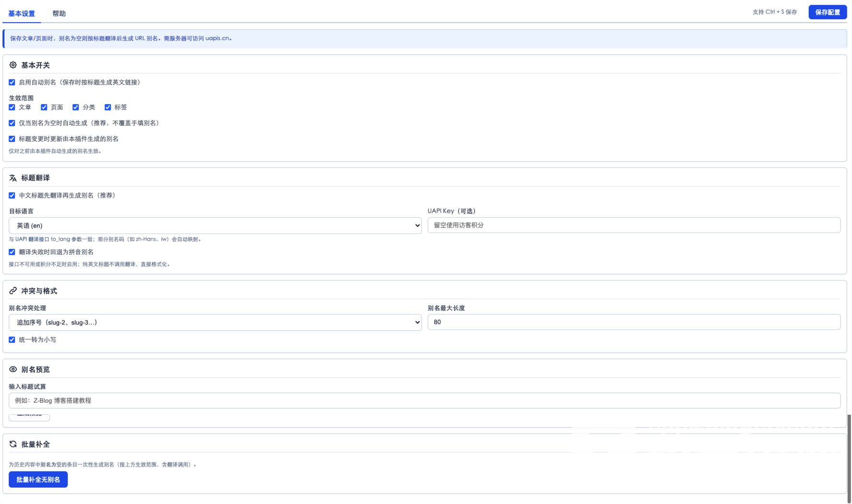Toggle 统一转为小写 checkbox

click(12, 340)
